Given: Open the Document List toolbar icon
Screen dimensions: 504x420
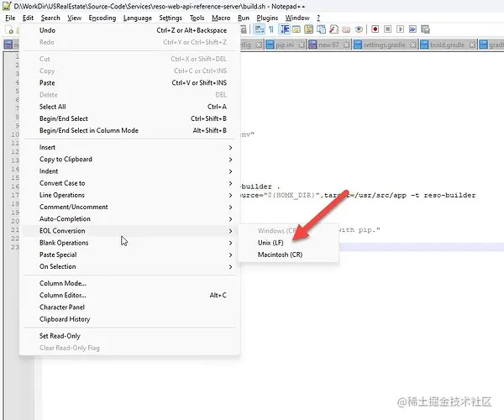Looking at the screenshot, I should click(x=321, y=29).
